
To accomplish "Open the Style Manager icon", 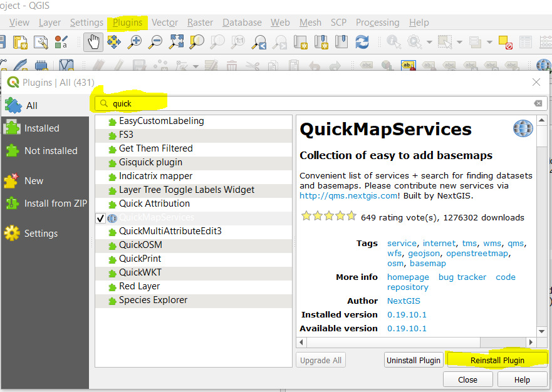I will (x=61, y=42).
